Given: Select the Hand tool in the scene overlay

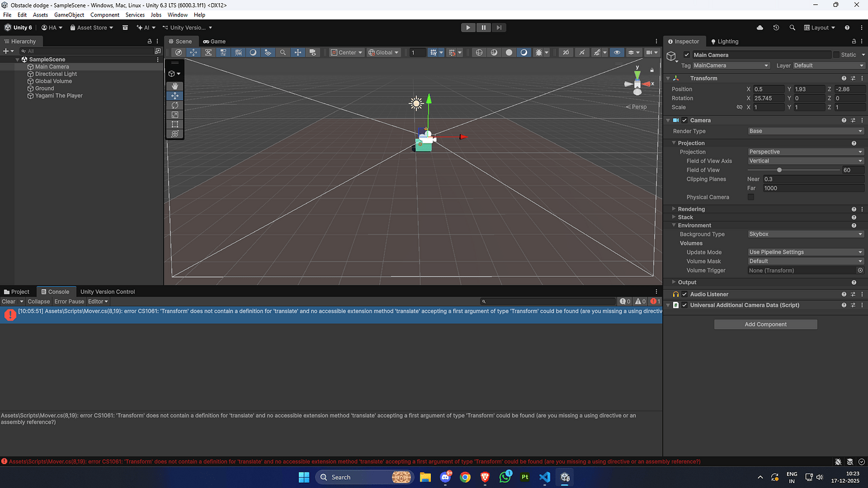Looking at the screenshot, I should click(175, 86).
